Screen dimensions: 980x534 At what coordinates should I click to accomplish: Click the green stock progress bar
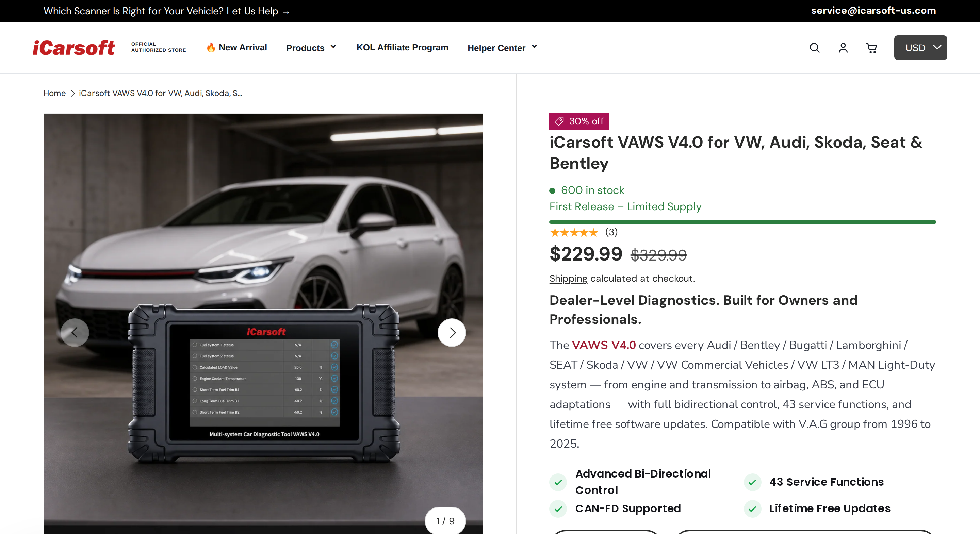[742, 222]
